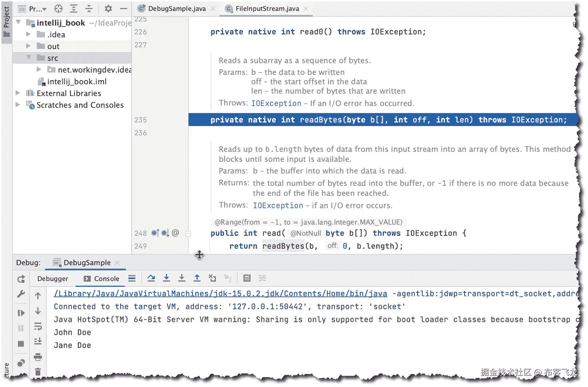588x387 pixels.
Task: Collapse the src folder
Action: [x=29, y=58]
